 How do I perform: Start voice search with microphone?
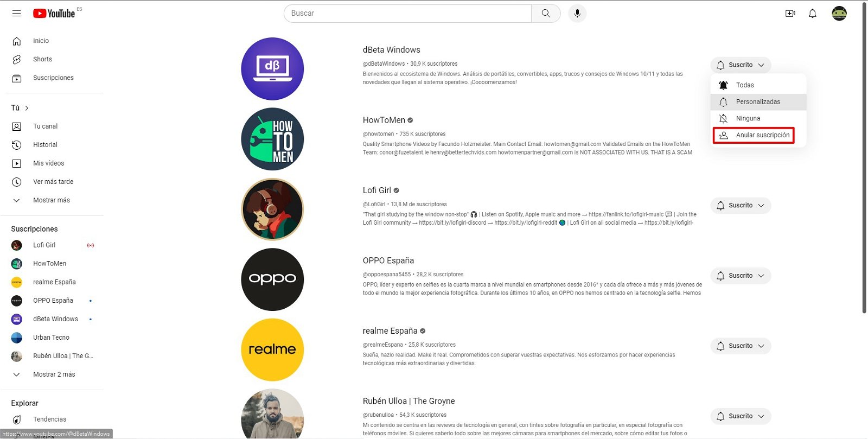pyautogui.click(x=577, y=13)
